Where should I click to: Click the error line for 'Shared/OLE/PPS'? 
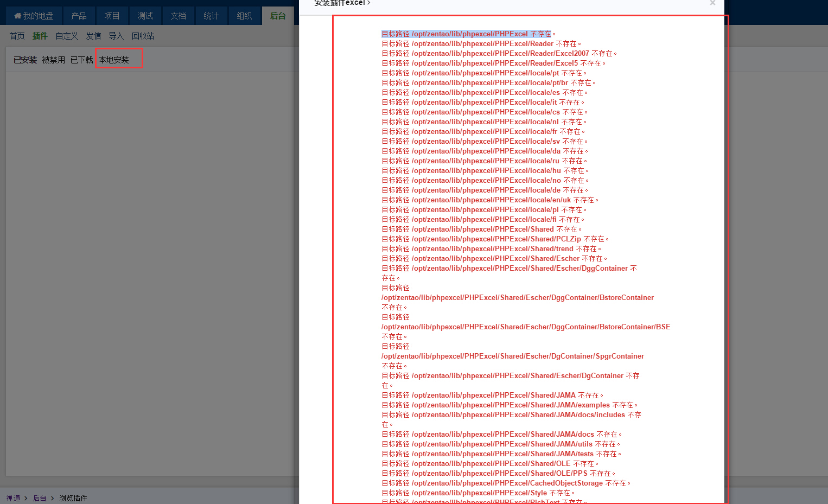[499, 474]
